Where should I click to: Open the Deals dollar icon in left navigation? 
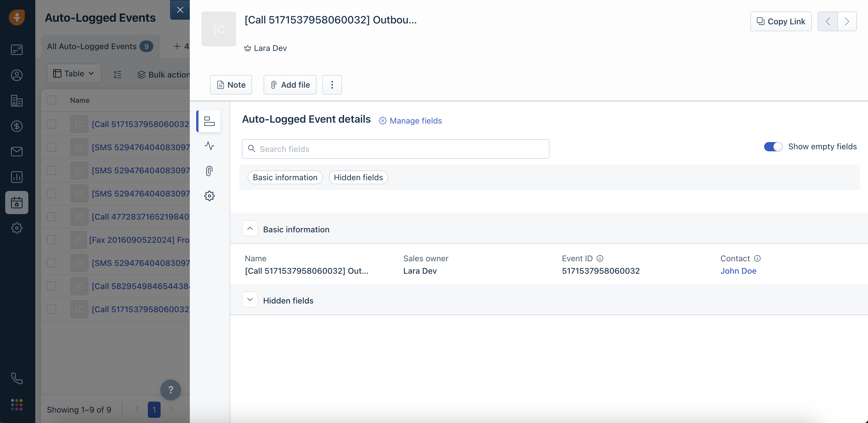(16, 126)
